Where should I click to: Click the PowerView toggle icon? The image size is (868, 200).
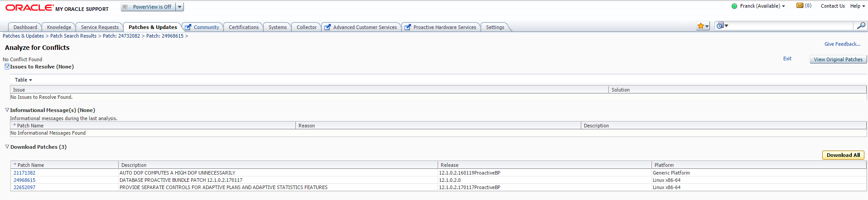pyautogui.click(x=125, y=7)
